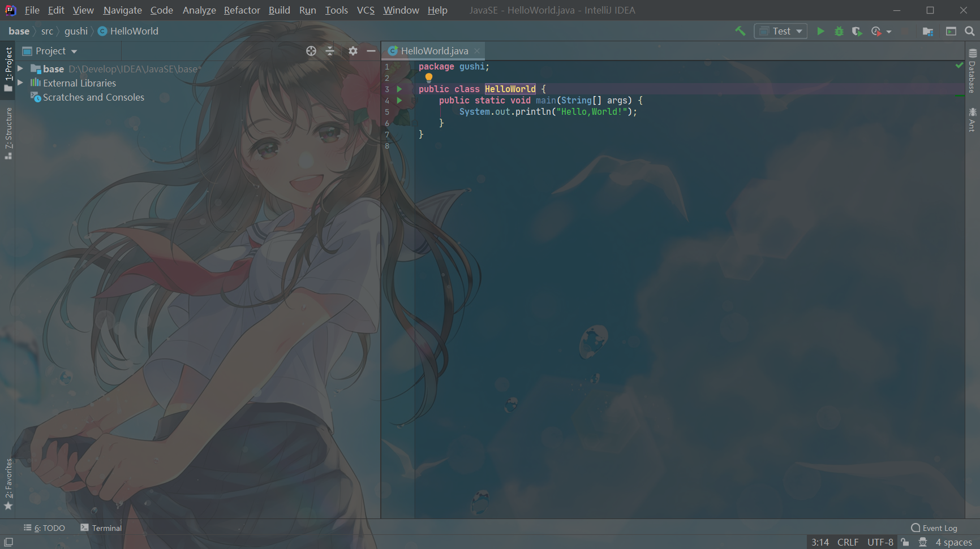
Task: Click the gushi breadcrumb
Action: coord(76,31)
